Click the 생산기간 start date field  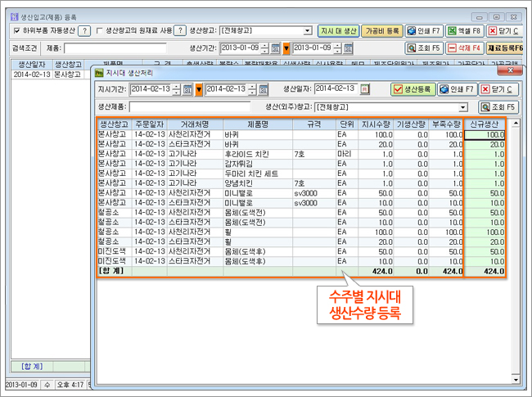[240, 48]
